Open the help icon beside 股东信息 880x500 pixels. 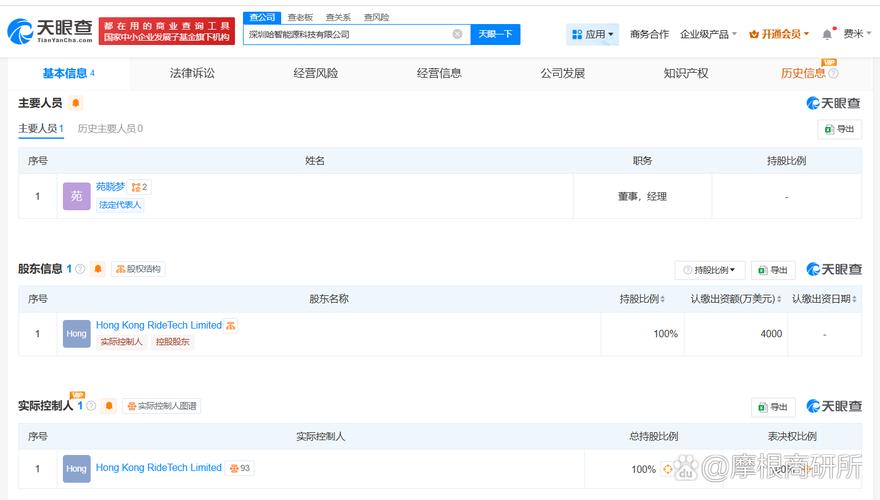click(80, 269)
